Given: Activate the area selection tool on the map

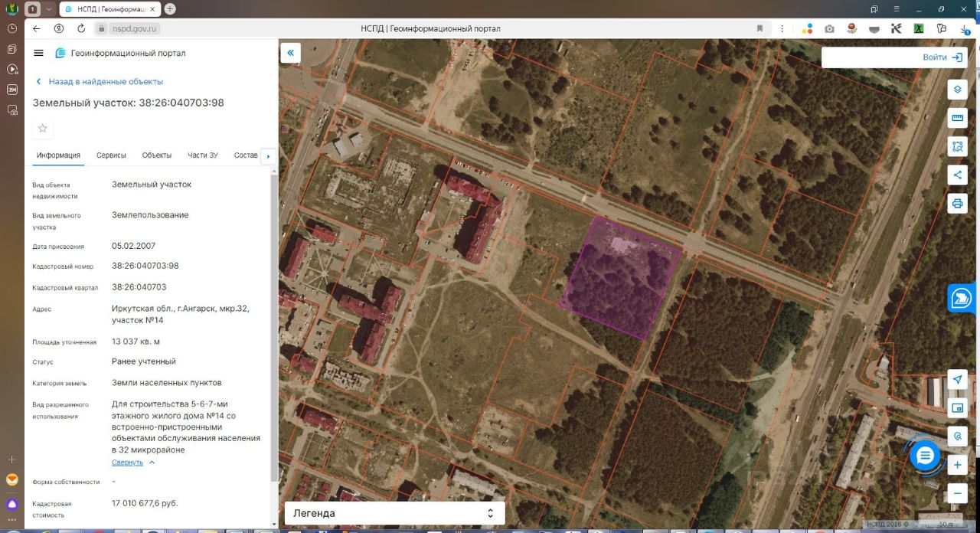Looking at the screenshot, I should pyautogui.click(x=957, y=146).
